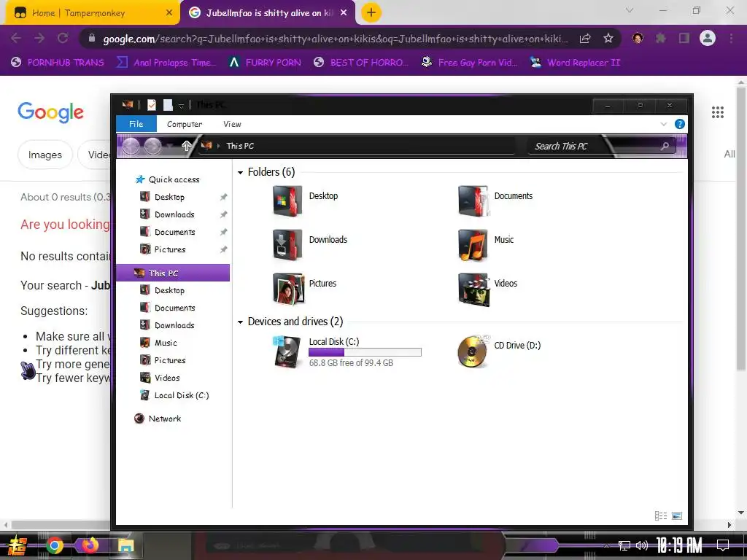The height and width of the screenshot is (560, 747).
Task: Click Local Disk (C:) usage bar
Action: click(365, 352)
